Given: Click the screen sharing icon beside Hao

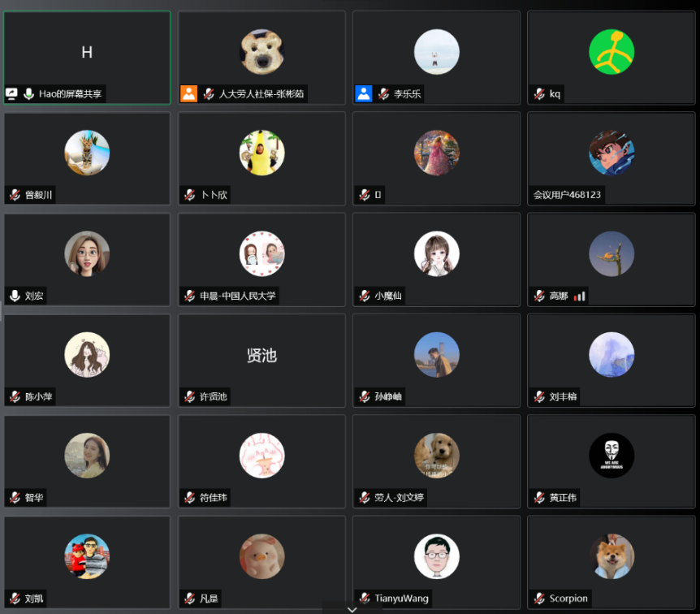Looking at the screenshot, I should click(x=11, y=93).
